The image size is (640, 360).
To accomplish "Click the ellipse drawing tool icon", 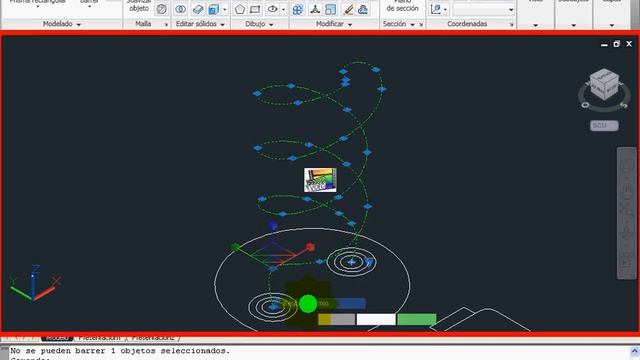I will click(272, 9).
